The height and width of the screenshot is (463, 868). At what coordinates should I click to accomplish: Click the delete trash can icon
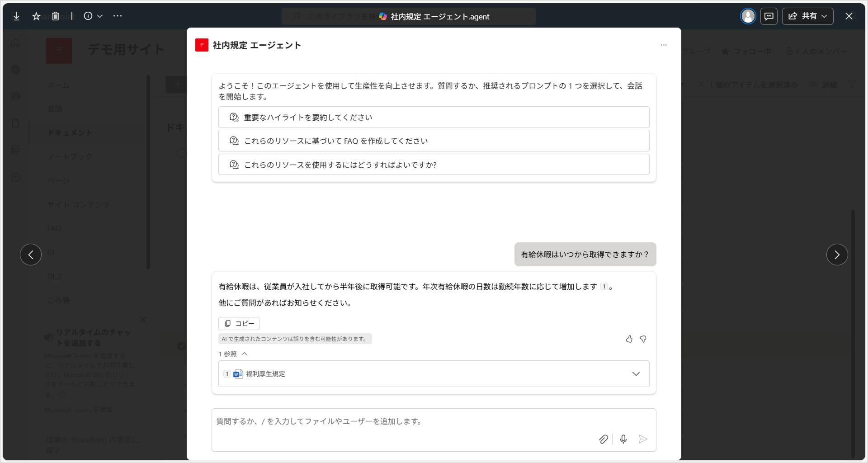[56, 16]
